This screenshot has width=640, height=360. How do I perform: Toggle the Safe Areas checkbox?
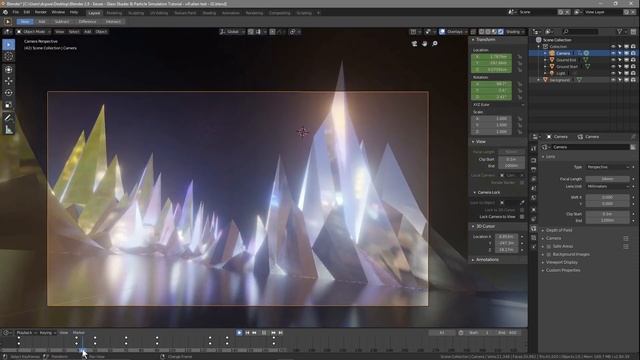point(549,247)
